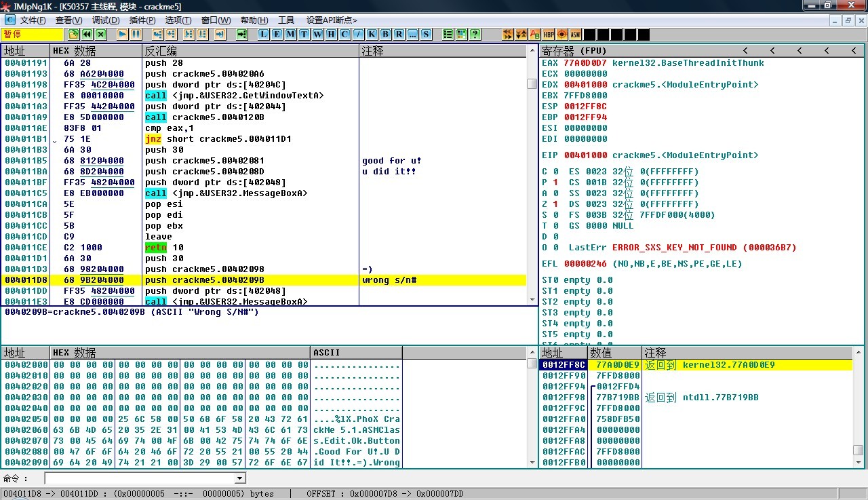Select the cmp eax,1 instruction line
Viewport: 868px width, 500px height.
(x=264, y=128)
